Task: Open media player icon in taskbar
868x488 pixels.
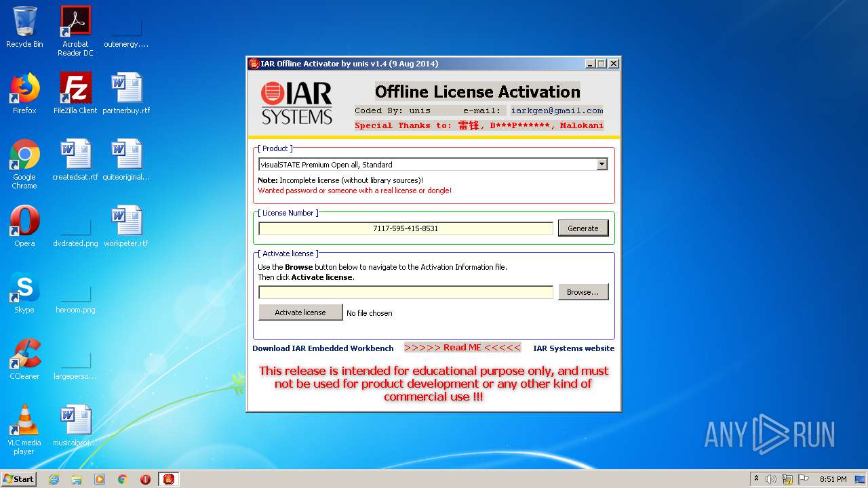Action: 100,479
